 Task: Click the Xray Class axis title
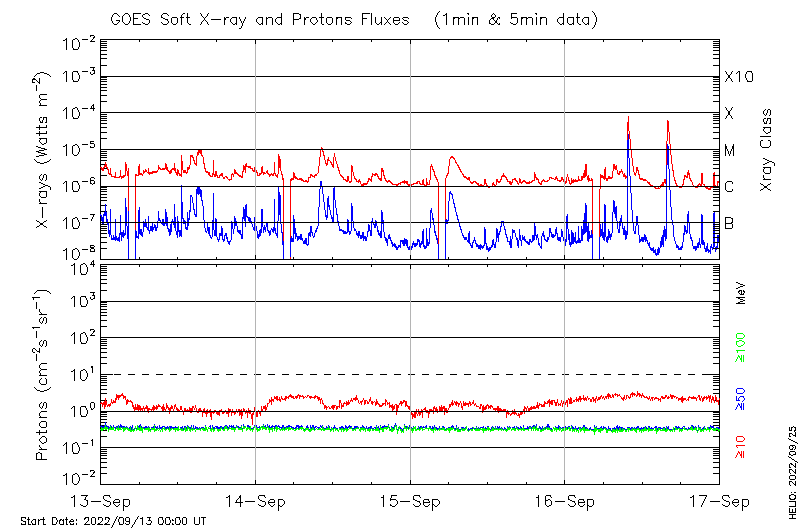(767, 150)
